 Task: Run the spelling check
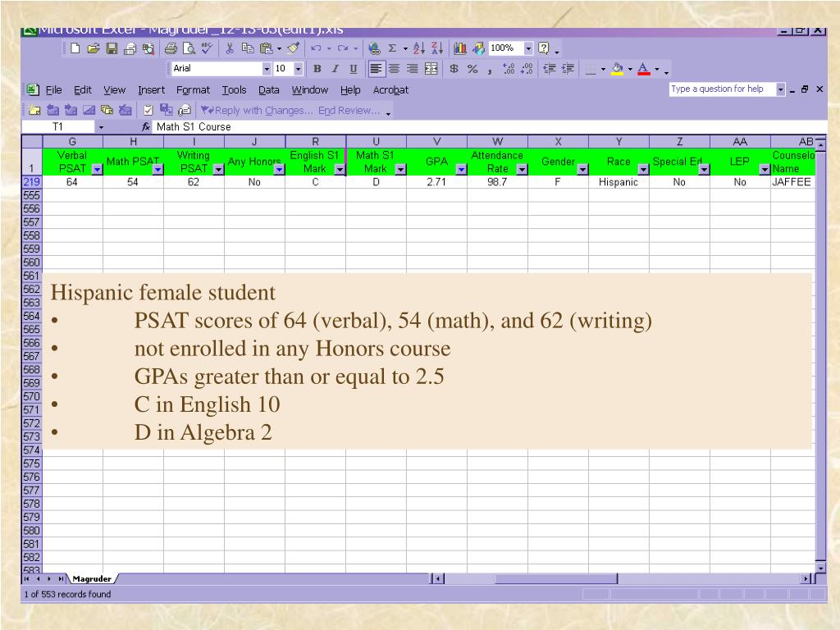point(207,48)
